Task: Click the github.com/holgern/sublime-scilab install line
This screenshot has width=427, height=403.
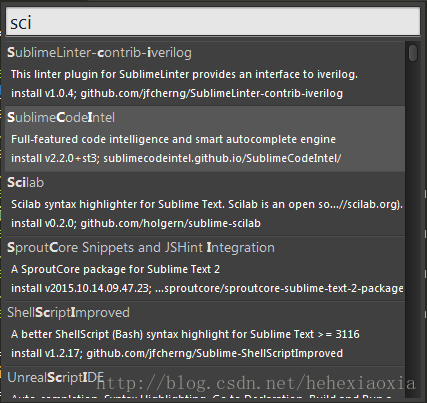Action: pyautogui.click(x=136, y=223)
